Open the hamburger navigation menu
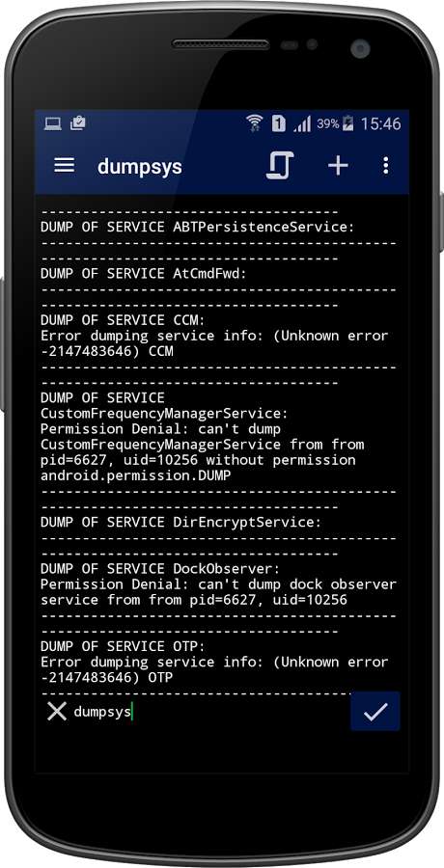This screenshot has height=868, width=444. pos(65,166)
